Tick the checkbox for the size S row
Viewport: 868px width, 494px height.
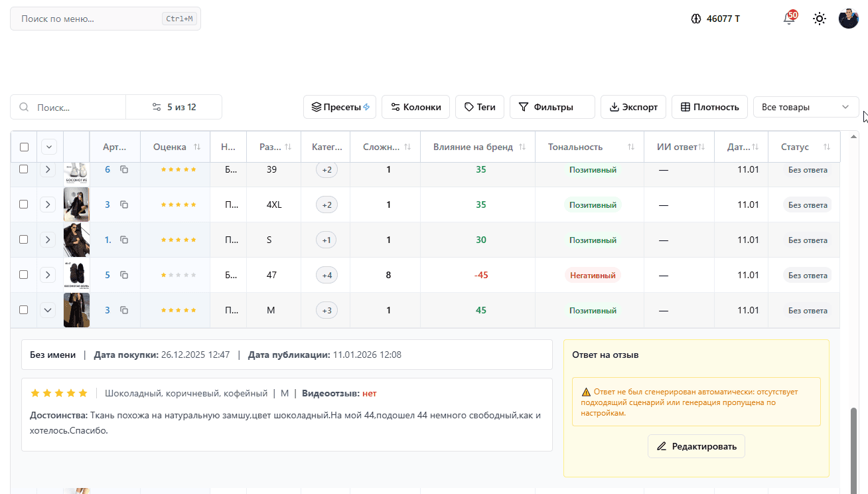point(24,240)
